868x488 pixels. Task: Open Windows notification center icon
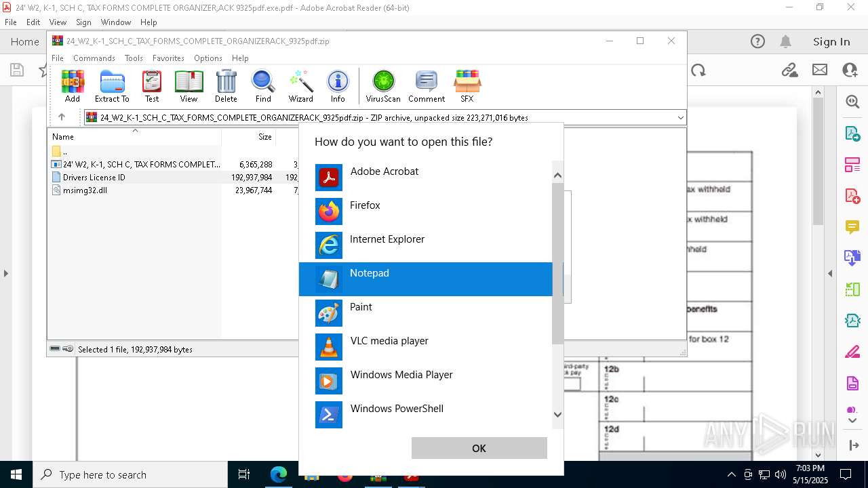pyautogui.click(x=846, y=474)
